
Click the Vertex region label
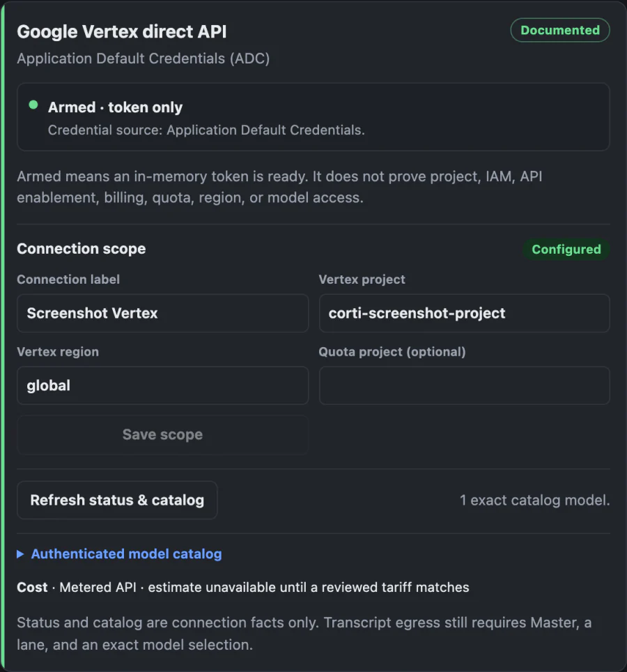tap(58, 352)
